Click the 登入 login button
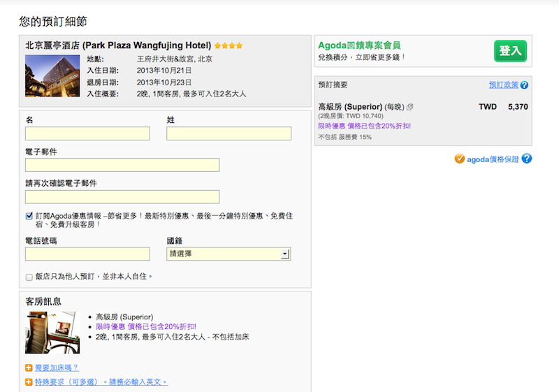Screen dimensions: 559x392 pyautogui.click(x=510, y=51)
